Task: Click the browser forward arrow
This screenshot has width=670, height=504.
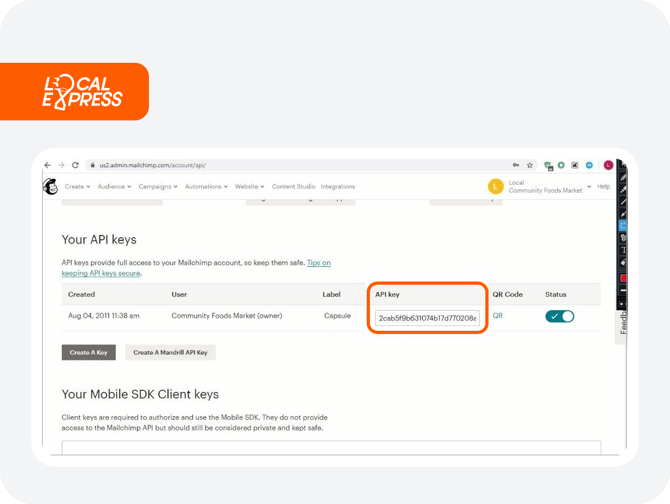Action: coord(62,165)
